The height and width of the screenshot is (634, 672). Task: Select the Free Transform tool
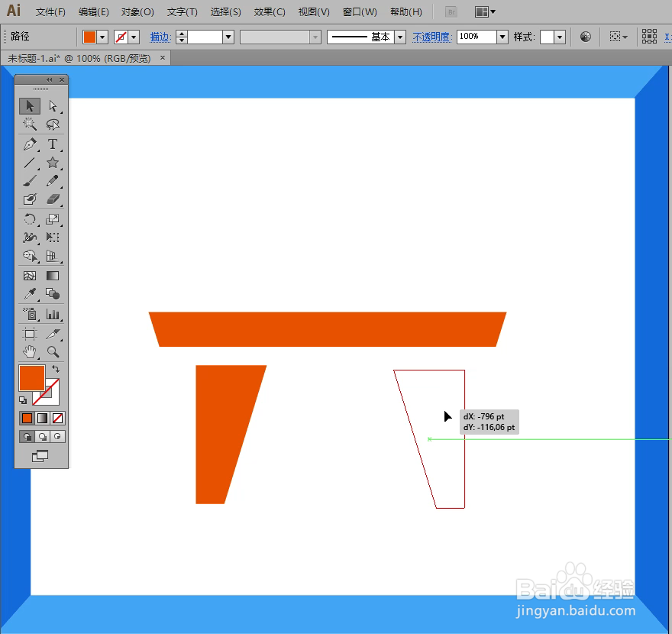[x=53, y=238]
